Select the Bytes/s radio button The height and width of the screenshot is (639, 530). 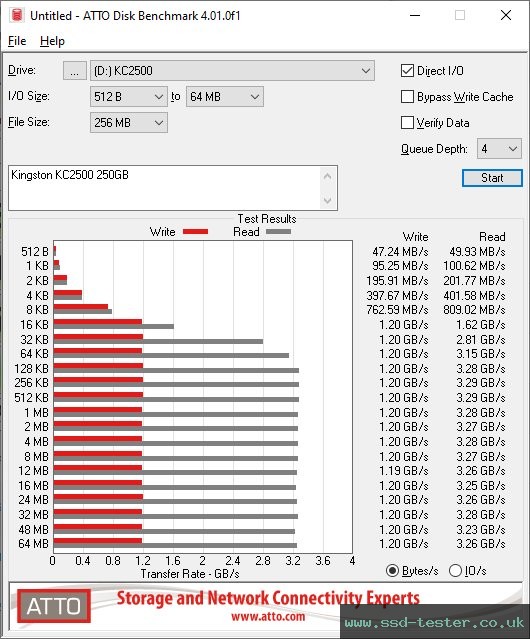[x=392, y=571]
